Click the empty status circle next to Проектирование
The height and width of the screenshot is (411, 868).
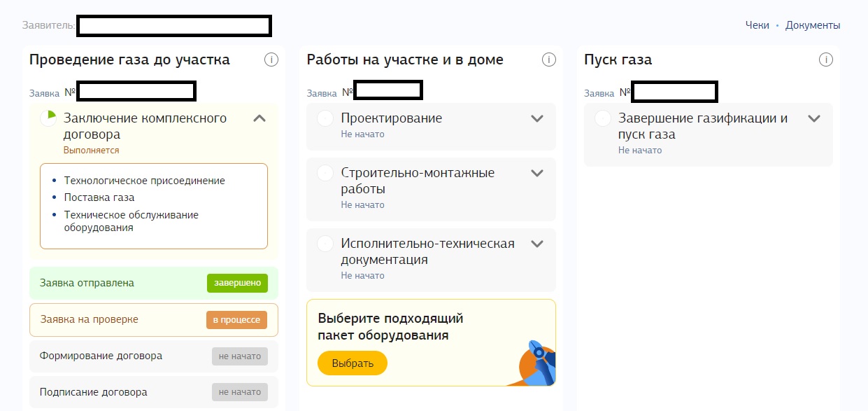[x=325, y=118]
